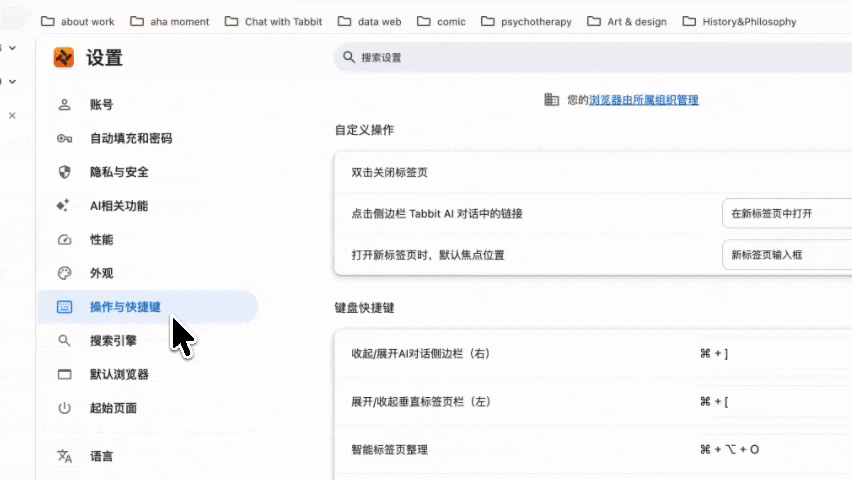Click the 自定义操作 section heading

[x=364, y=130]
